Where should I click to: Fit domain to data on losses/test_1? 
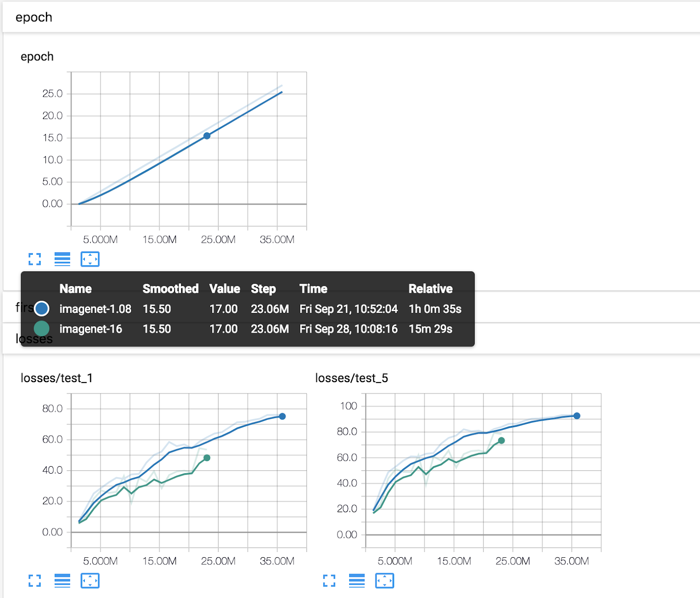coord(90,581)
